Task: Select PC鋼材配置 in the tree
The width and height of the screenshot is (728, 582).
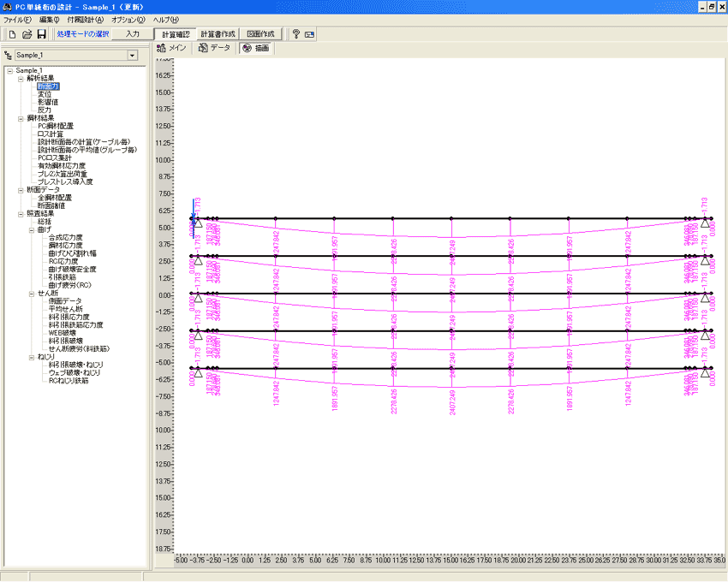Action: tap(56, 126)
